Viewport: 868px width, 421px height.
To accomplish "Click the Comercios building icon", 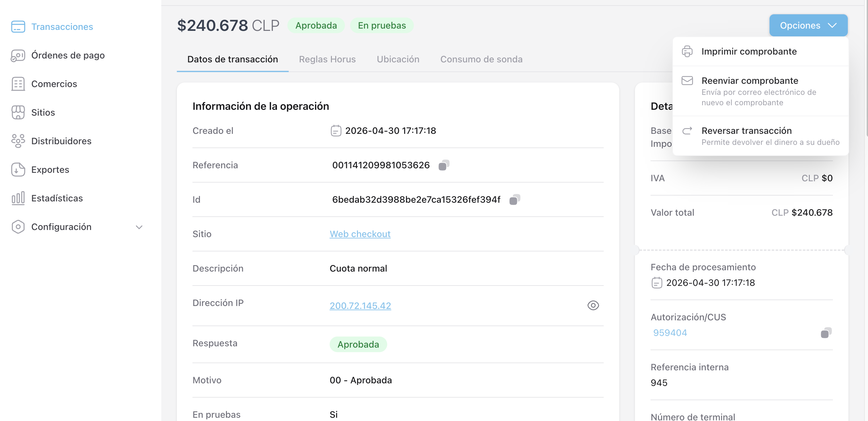I will click(18, 84).
